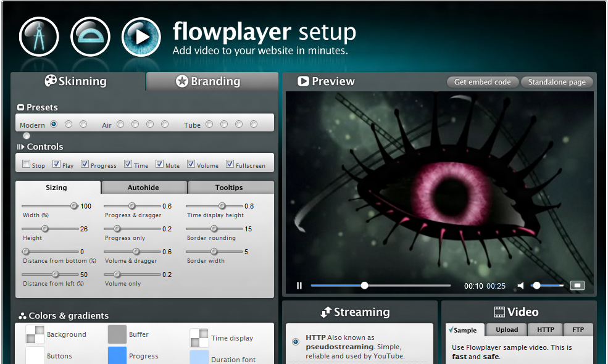Open the Buffer color swatch
The height and width of the screenshot is (364, 608).
pos(117,334)
